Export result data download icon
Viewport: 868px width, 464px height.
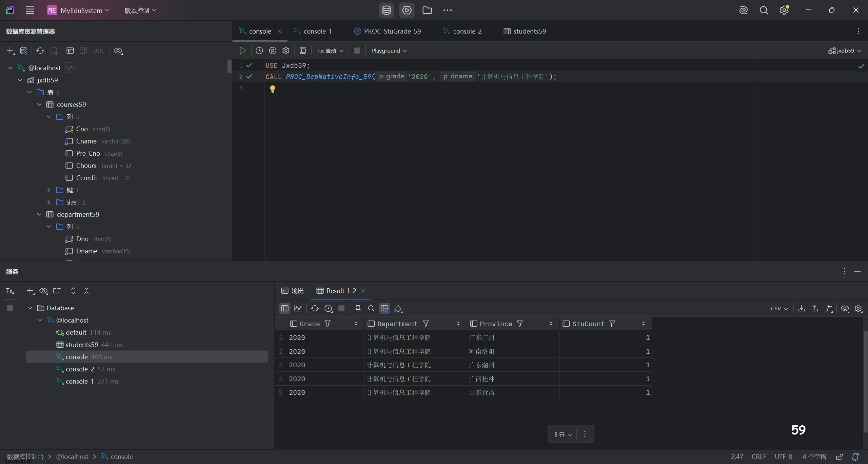click(x=802, y=308)
